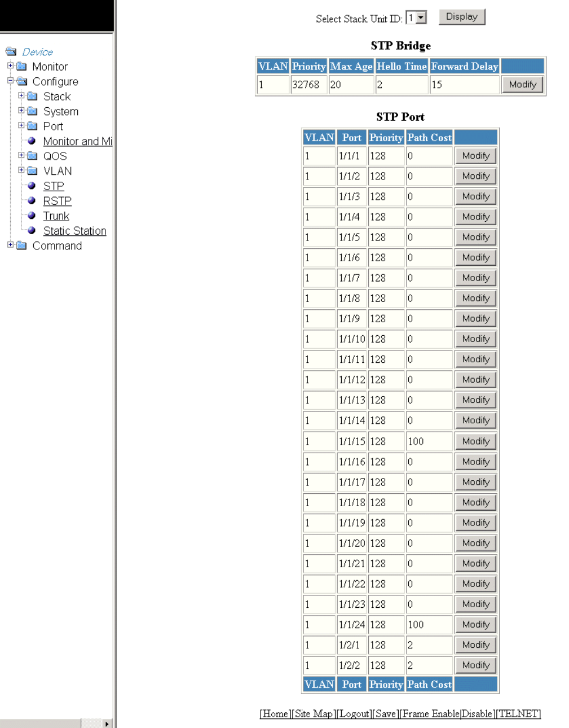
Task: Click Modify for port 1/1/12
Action: [x=476, y=379]
